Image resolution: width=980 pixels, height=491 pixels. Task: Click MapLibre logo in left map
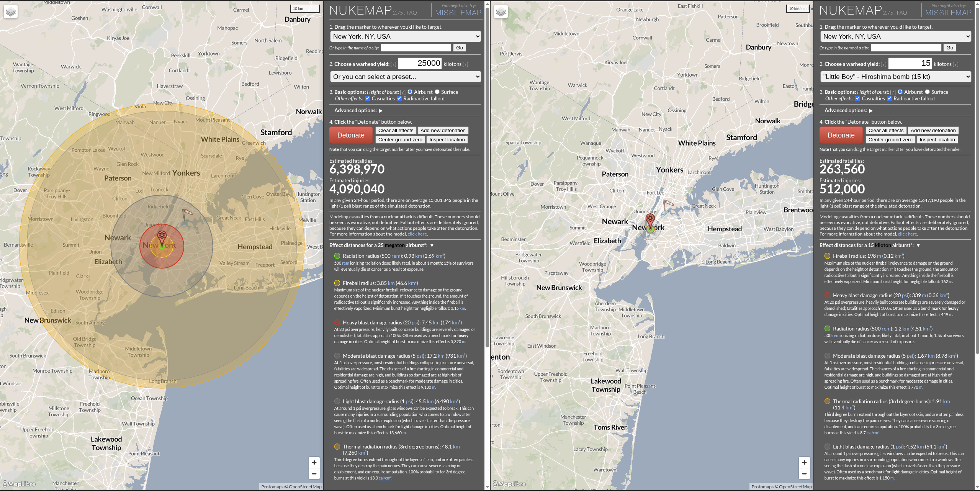tap(19, 484)
